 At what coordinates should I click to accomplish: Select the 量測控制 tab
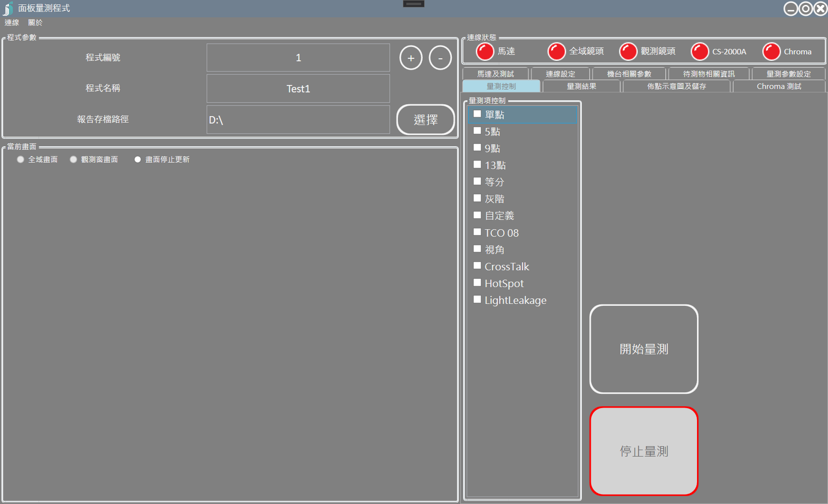coord(501,86)
